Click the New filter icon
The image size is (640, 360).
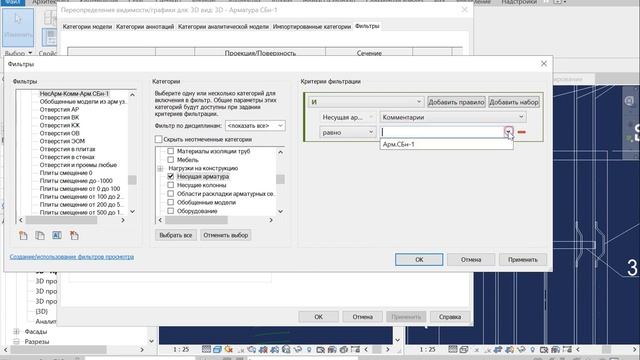click(23, 236)
